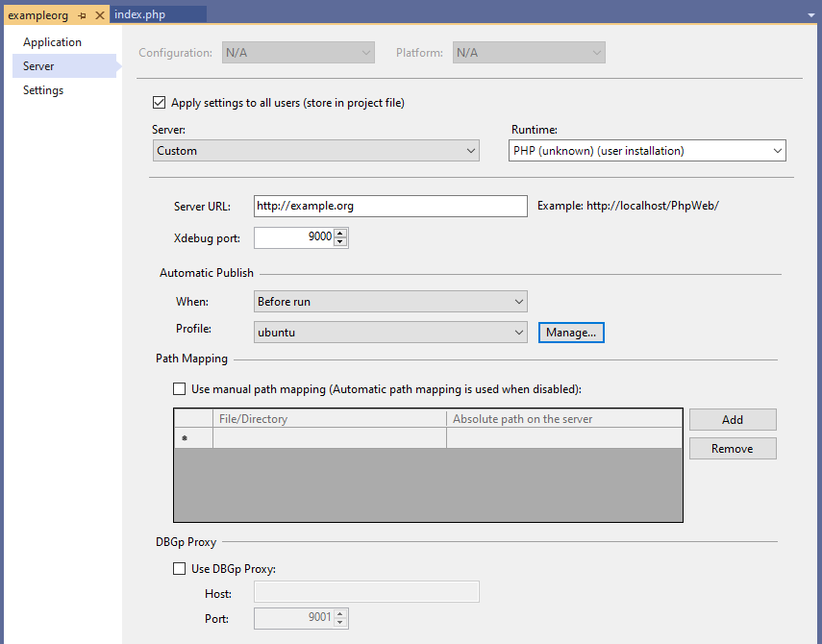Screen dimensions: 822x644
Task: Increase the Xdebug port value
Action: (340, 234)
